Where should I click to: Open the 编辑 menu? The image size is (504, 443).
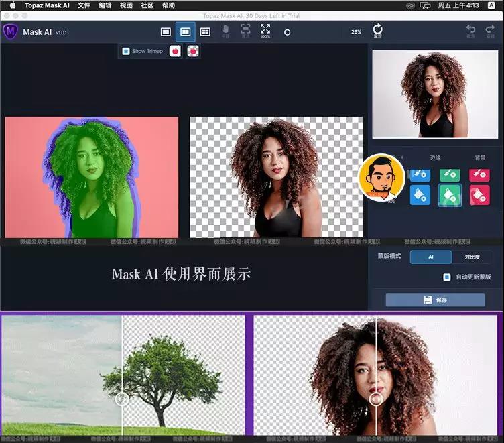click(x=105, y=5)
